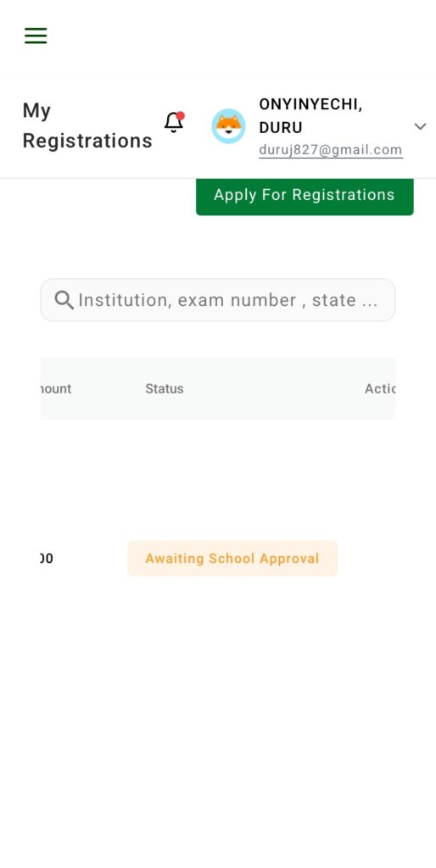Expand the account chevron beside user name

421,126
